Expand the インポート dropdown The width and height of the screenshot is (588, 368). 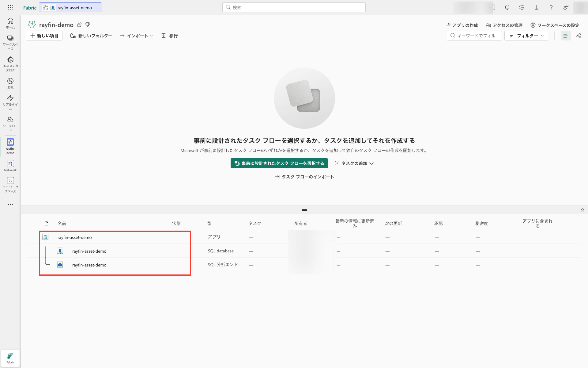(x=137, y=36)
